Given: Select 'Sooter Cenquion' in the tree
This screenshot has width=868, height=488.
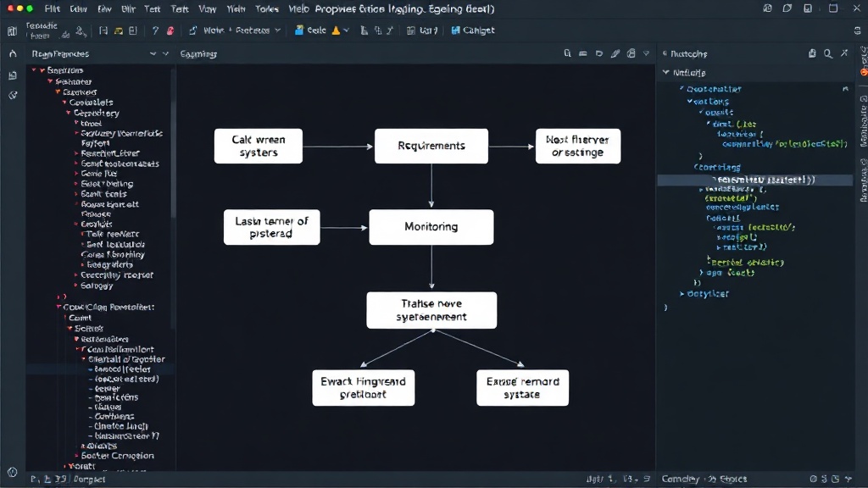Looking at the screenshot, I should (x=117, y=456).
